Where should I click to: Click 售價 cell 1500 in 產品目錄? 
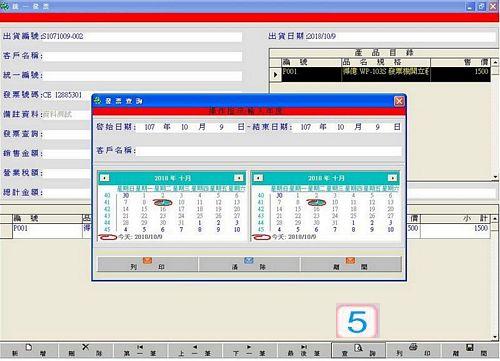tap(460, 74)
